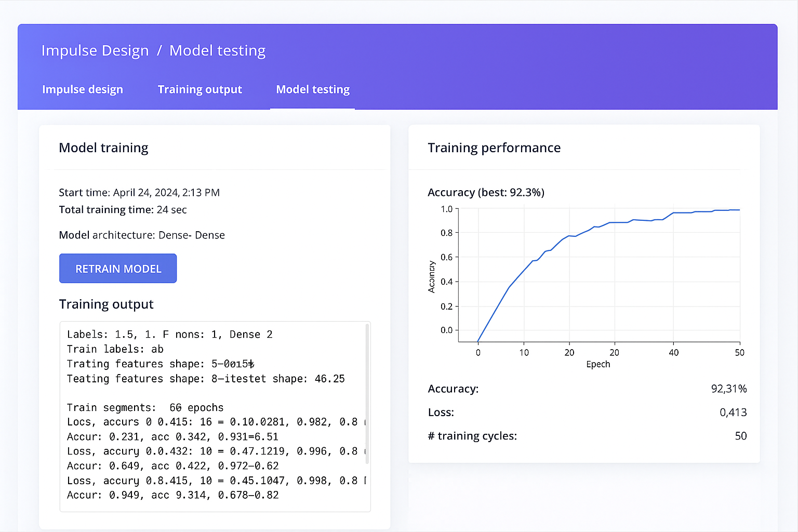This screenshot has width=798, height=532.
Task: Click the log line 'Locs, accurs 0 0.415'
Action: point(216,422)
